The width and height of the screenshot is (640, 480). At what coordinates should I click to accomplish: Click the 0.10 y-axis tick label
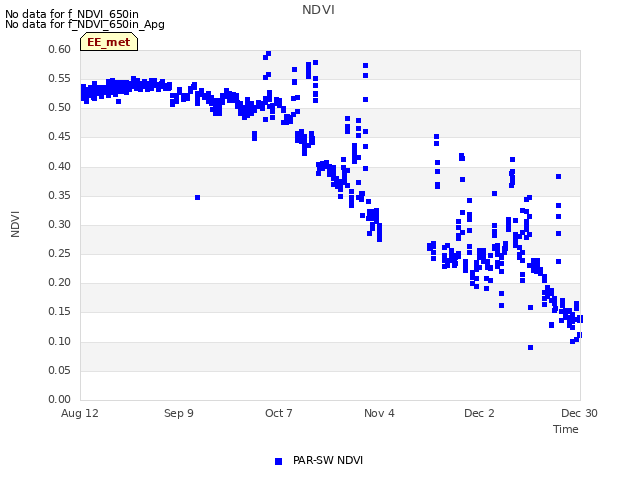point(60,341)
